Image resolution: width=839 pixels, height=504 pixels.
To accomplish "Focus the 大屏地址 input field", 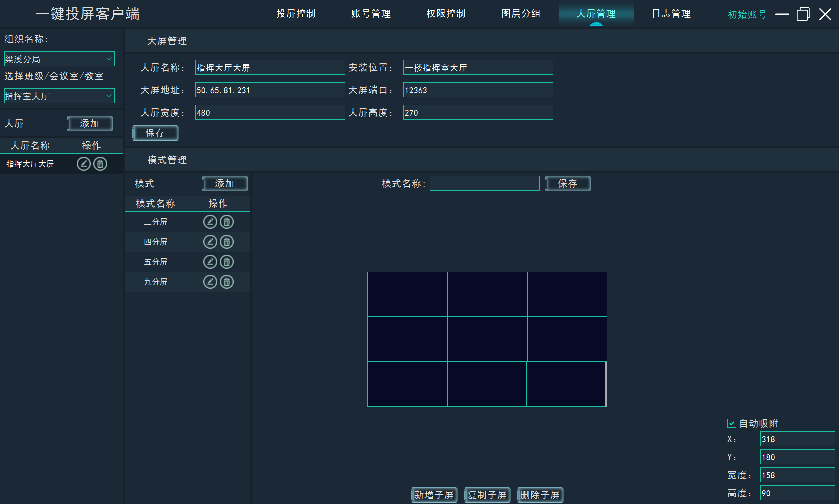I will pyautogui.click(x=270, y=90).
